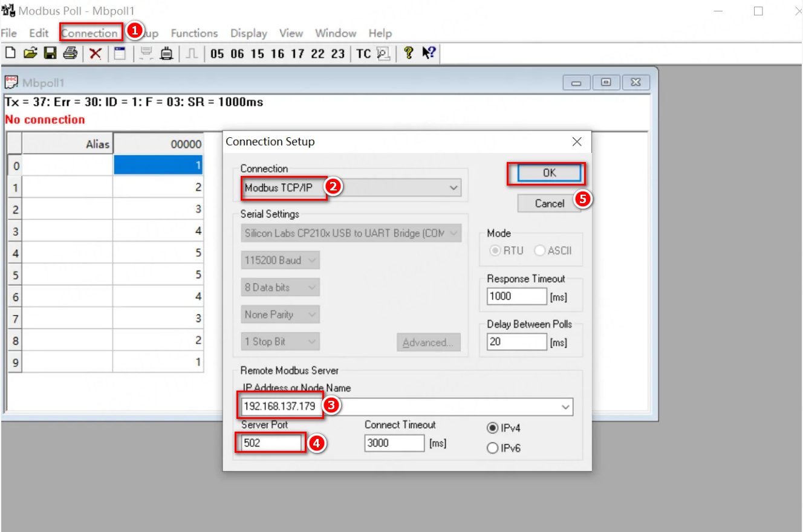Click the red X delete icon

(96, 54)
